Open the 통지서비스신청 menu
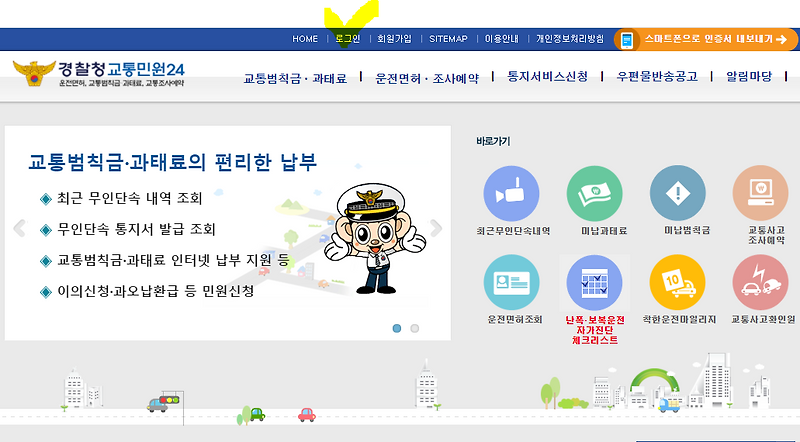 547,77
